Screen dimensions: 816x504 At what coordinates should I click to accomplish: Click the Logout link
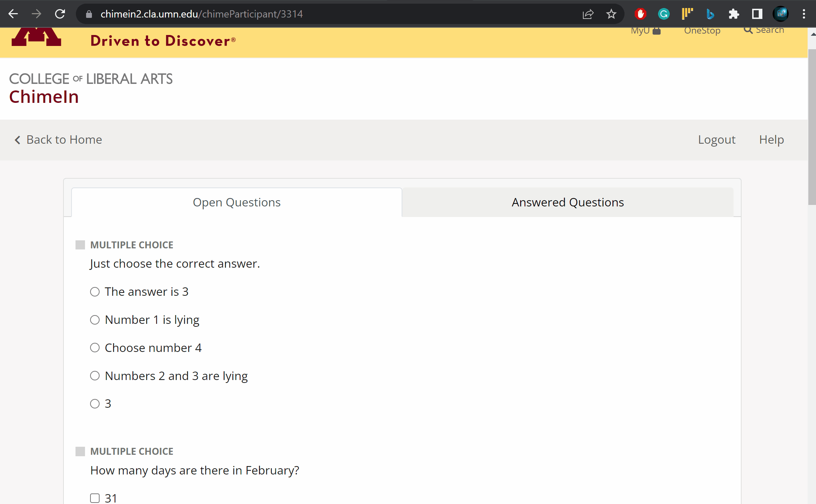[x=716, y=140]
